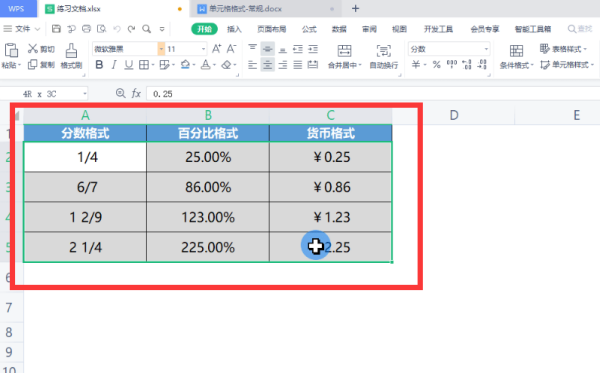The width and height of the screenshot is (600, 373).
Task: Switch to 单元格格式-常规.docx document tab
Action: pos(265,8)
